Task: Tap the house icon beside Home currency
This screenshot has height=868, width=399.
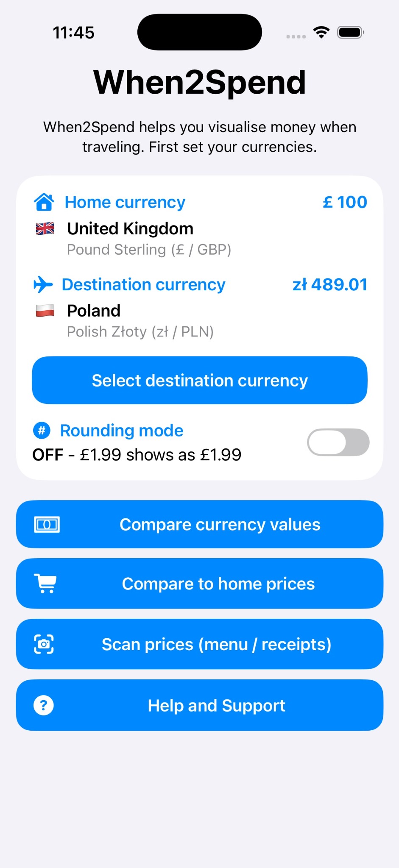Action: (44, 202)
